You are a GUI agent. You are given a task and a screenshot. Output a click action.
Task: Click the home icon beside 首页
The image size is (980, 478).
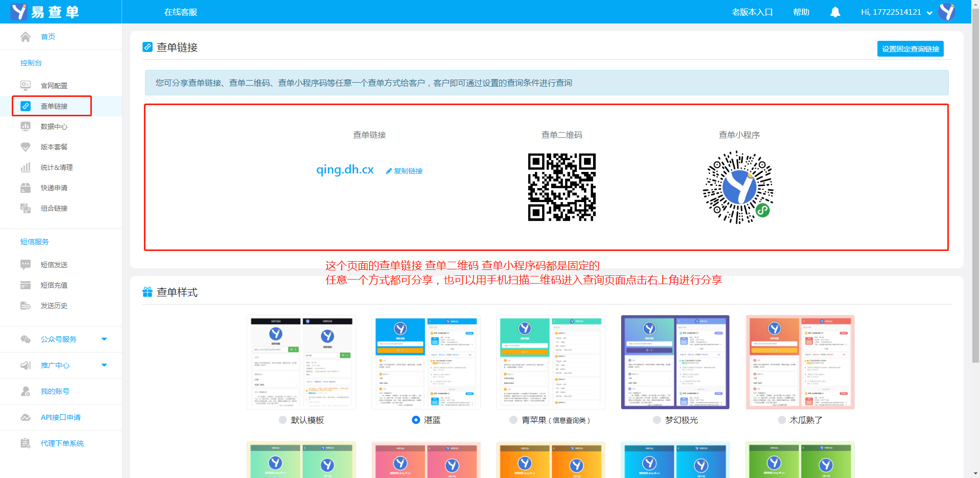(x=26, y=37)
